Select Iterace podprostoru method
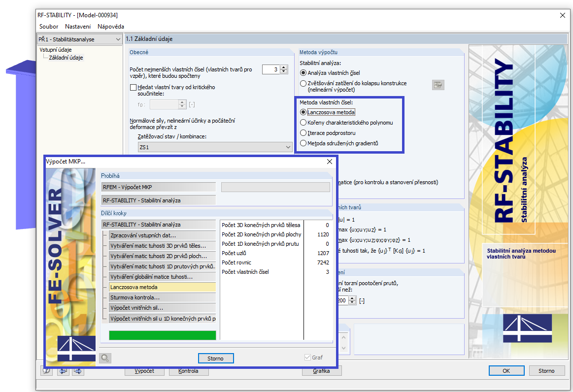Screen dimensions: 573x392 [303, 133]
